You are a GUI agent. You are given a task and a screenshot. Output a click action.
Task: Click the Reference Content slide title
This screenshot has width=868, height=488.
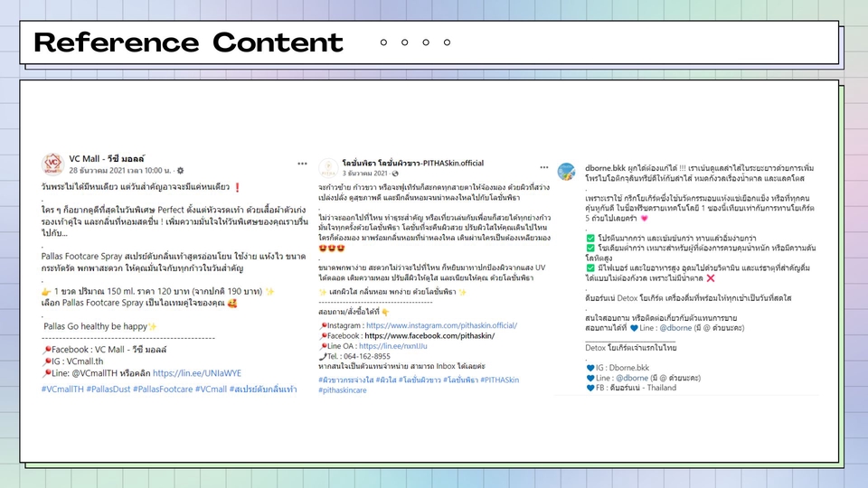(189, 42)
